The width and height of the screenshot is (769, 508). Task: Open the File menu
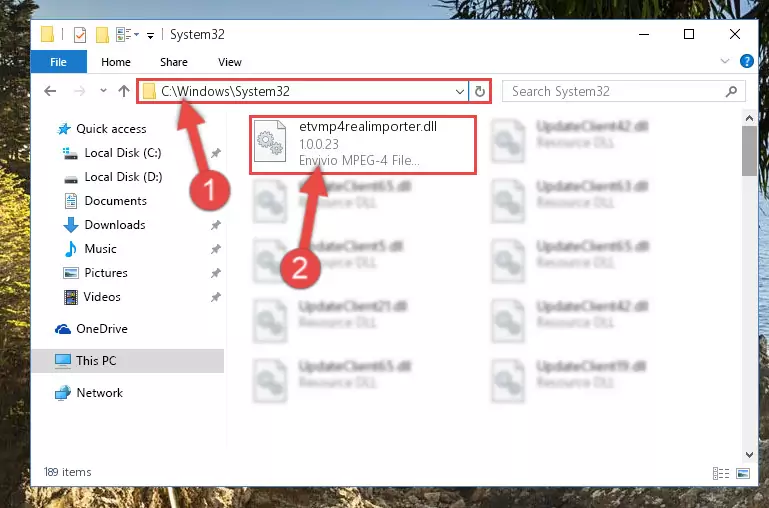(x=58, y=62)
